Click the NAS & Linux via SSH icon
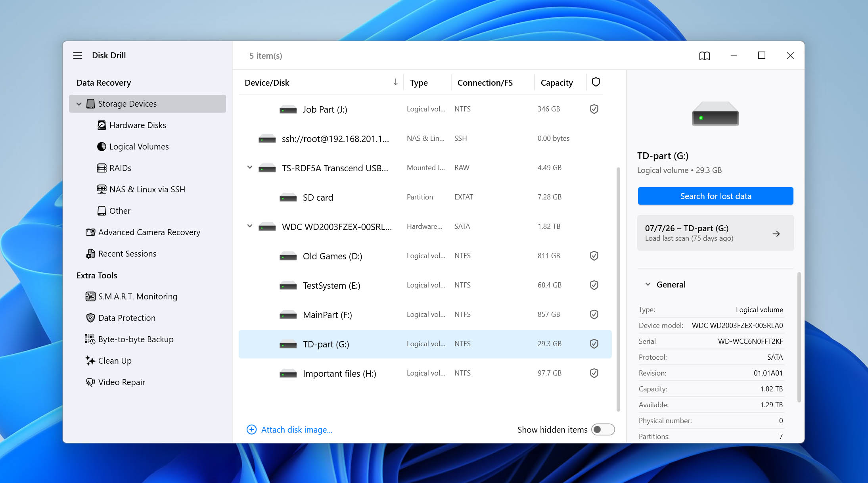 point(102,190)
